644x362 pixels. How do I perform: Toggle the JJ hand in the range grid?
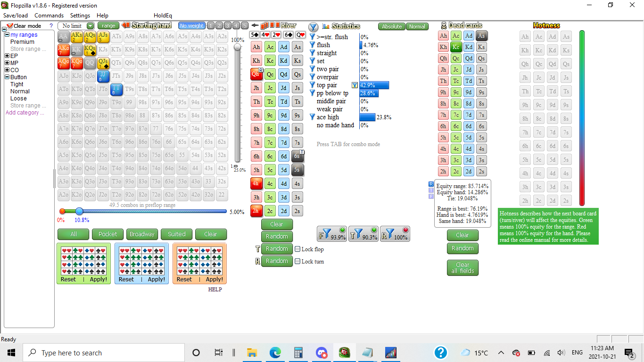click(x=103, y=76)
